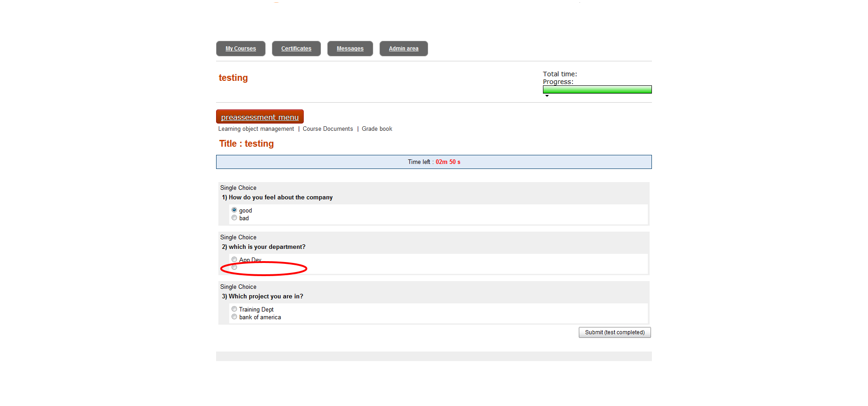The image size is (868, 406).
Task: Click the green progress bar
Action: coord(597,89)
